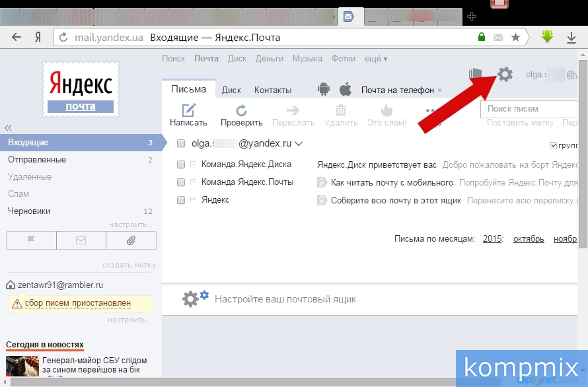The height and width of the screenshot is (387, 588).
Task: Tick checkbox for Команда Яндекс.Почты email
Action: click(x=181, y=182)
